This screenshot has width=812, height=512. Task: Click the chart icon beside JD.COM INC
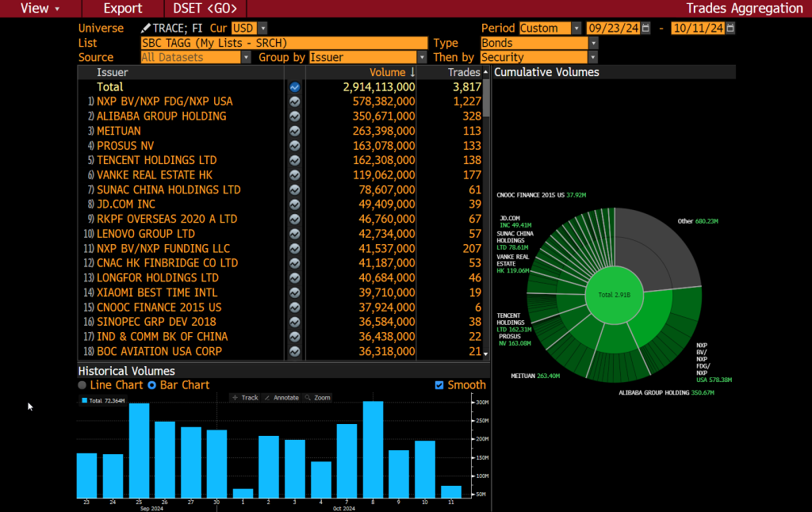[x=295, y=204]
